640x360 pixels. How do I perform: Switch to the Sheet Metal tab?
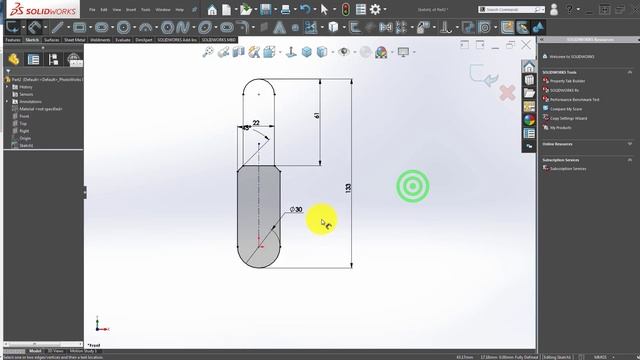(75, 40)
